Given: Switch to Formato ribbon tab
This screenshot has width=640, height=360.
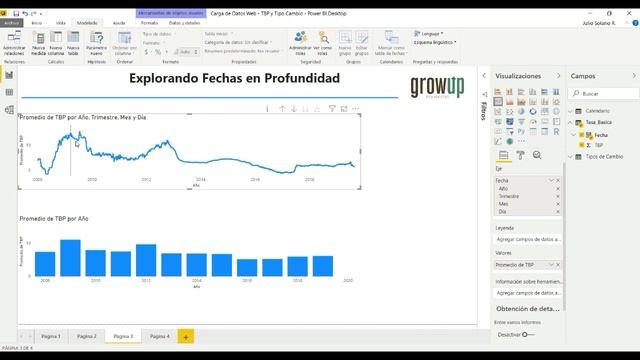Looking at the screenshot, I should 149,23.
